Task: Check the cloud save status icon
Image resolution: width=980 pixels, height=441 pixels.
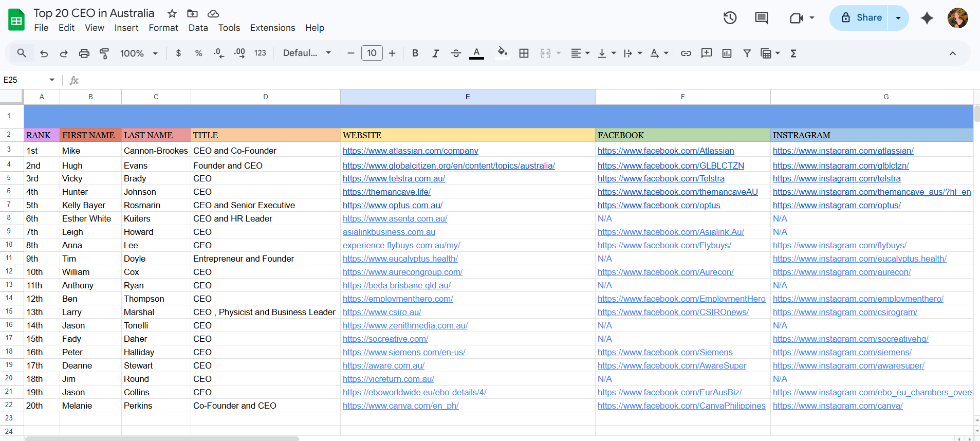Action: pyautogui.click(x=213, y=13)
